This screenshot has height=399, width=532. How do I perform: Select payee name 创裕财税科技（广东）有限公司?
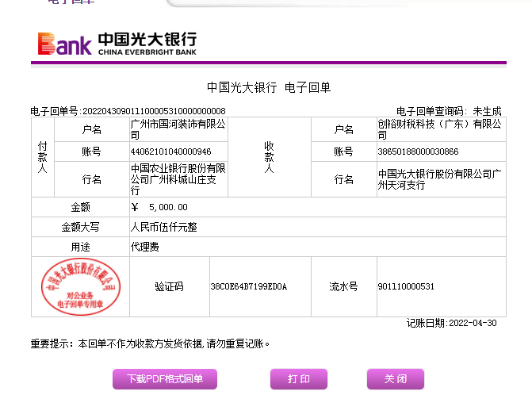440,129
